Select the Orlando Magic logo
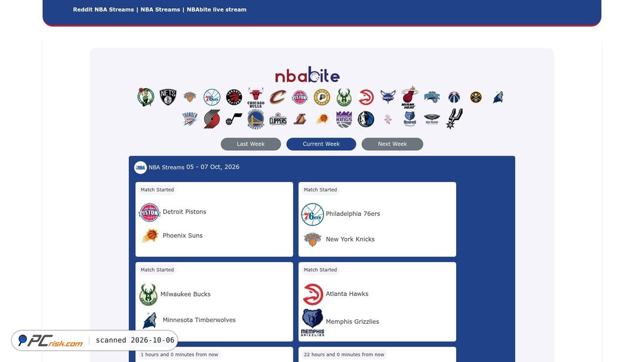644x362 pixels. (431, 97)
